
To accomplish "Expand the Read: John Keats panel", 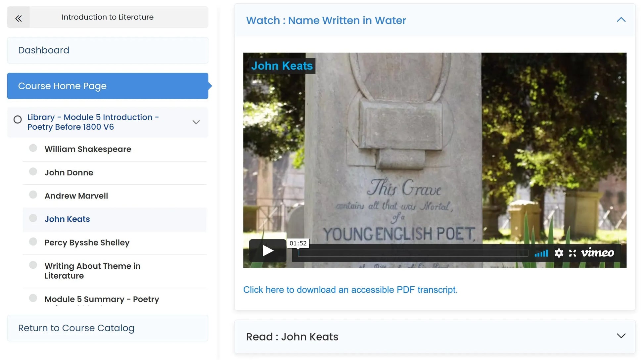I will coord(621,336).
